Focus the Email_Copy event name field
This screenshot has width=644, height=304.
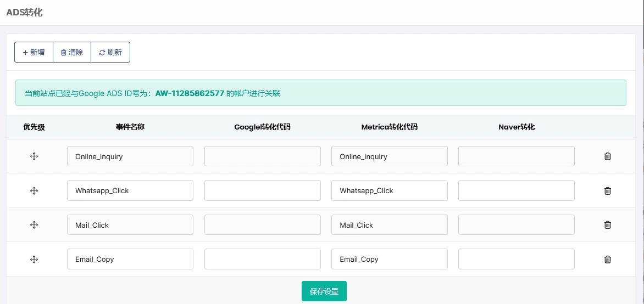[x=130, y=260]
